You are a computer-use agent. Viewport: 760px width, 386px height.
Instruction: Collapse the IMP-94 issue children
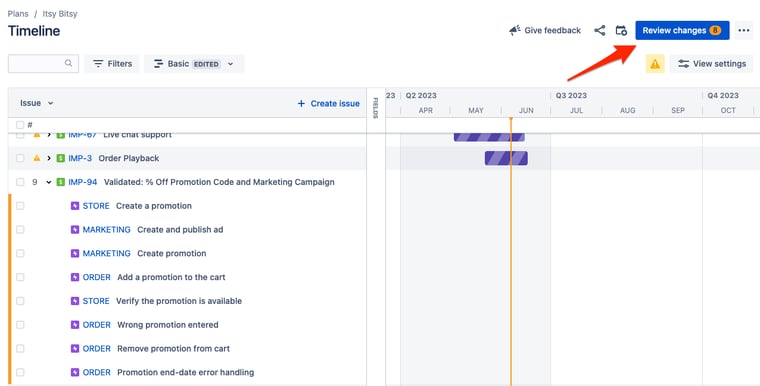click(49, 182)
